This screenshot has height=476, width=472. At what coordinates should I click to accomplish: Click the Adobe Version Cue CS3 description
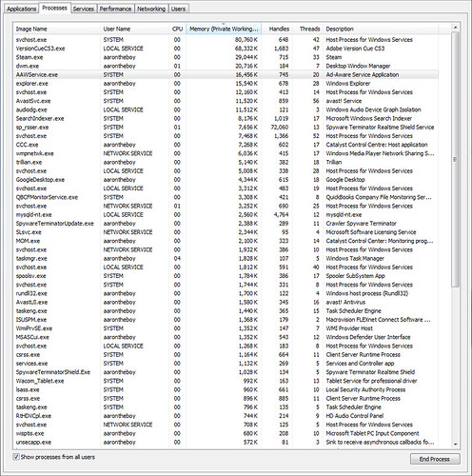[355, 49]
